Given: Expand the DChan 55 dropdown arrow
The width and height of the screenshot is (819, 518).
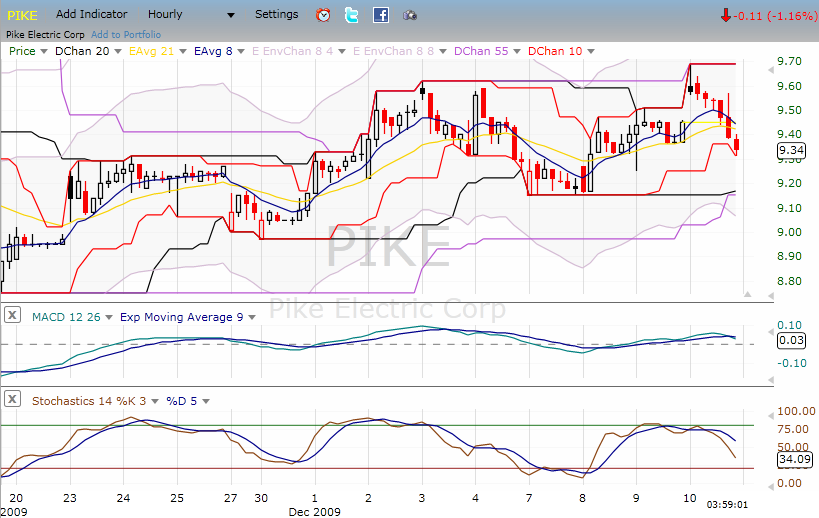Looking at the screenshot, I should 517,51.
